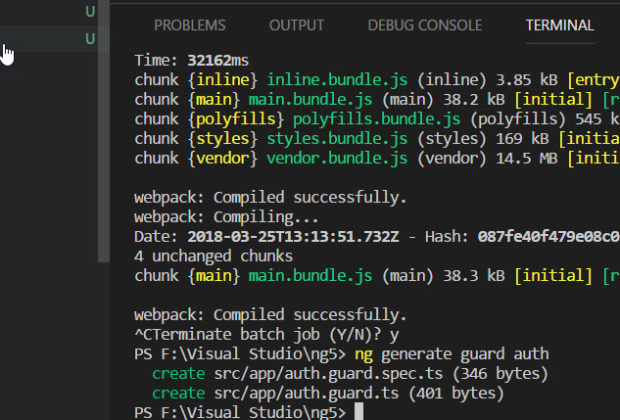
Task: Open the OUTPUT panel tab
Action: click(x=296, y=25)
